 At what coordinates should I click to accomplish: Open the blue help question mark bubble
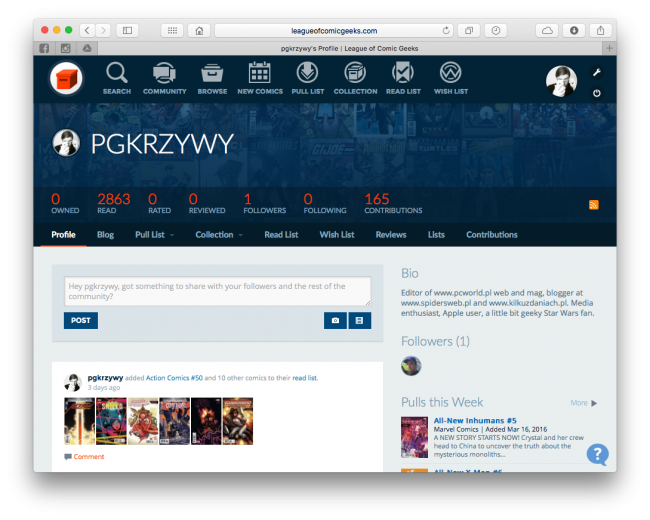(x=597, y=454)
